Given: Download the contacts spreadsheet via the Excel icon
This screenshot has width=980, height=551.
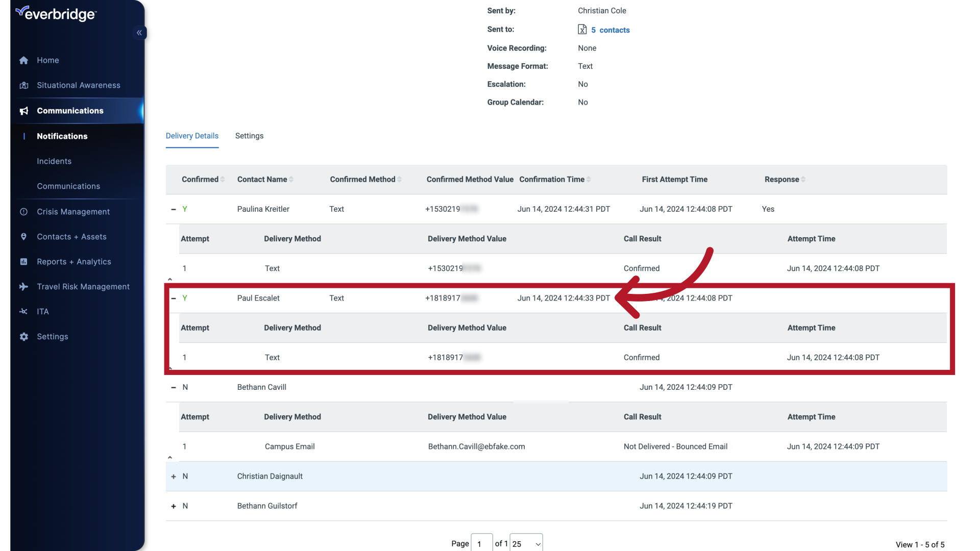Looking at the screenshot, I should coord(583,29).
